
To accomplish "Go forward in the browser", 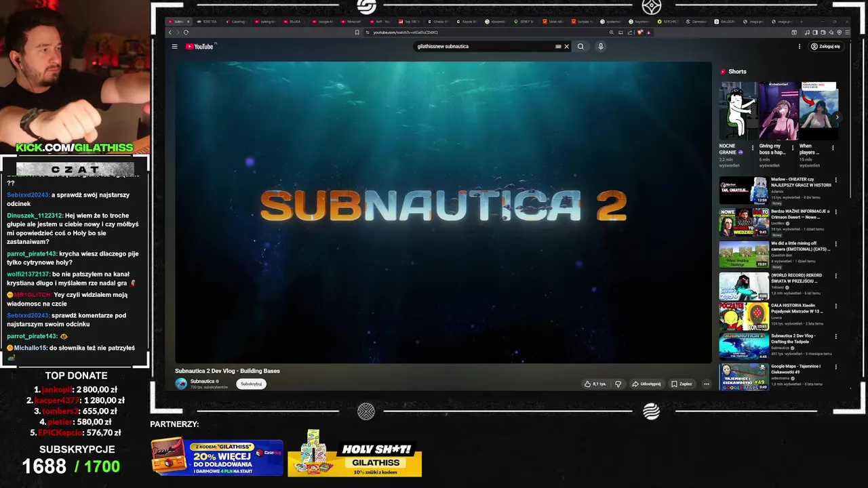I will pyautogui.click(x=178, y=33).
